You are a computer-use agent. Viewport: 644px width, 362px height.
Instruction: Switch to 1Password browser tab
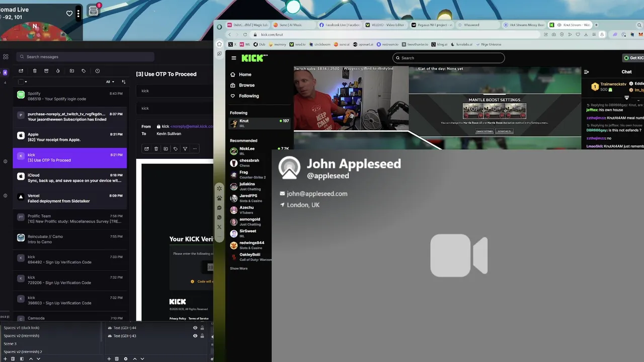pos(477,25)
